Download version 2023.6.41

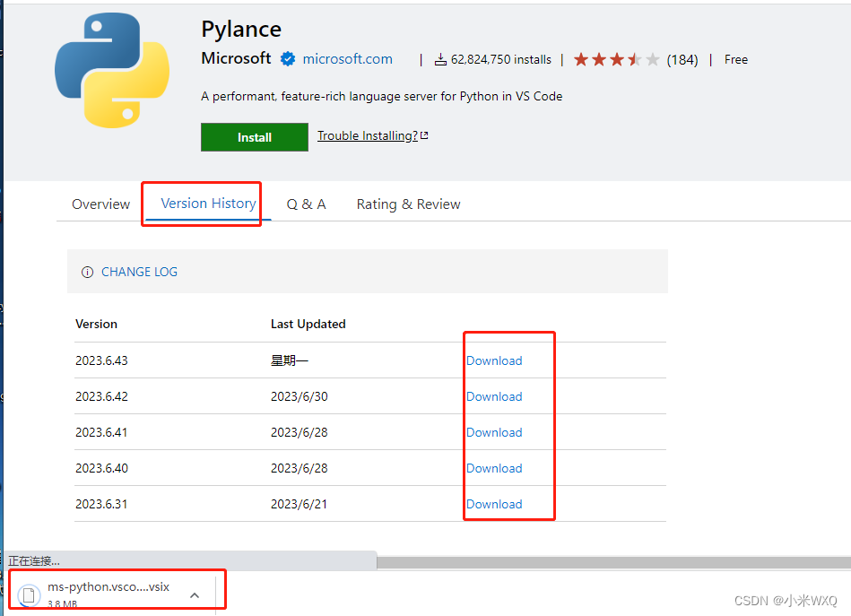pos(494,432)
